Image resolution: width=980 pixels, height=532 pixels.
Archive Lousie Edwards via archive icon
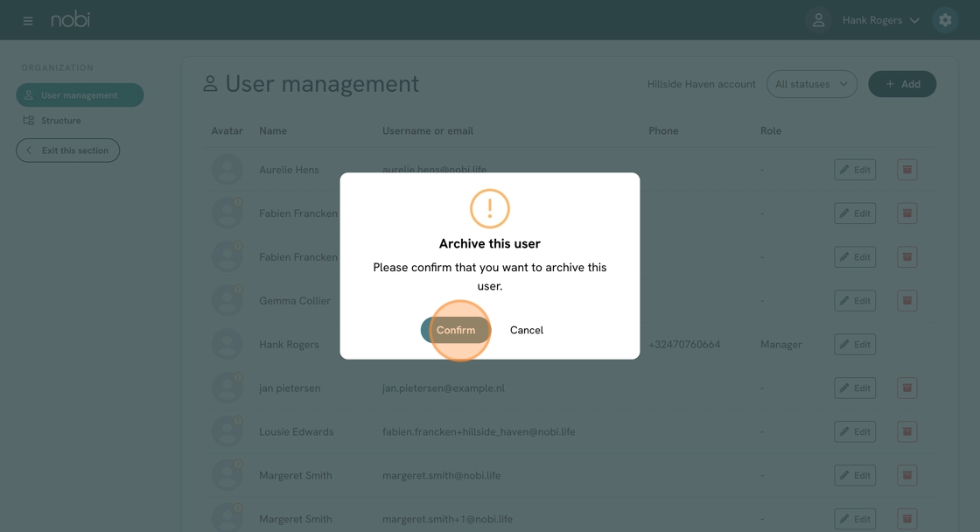[906, 432]
